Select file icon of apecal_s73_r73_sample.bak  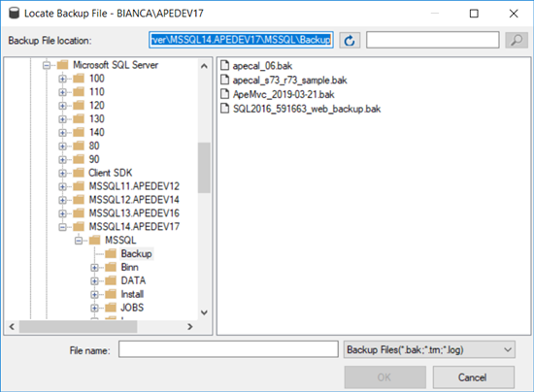(225, 80)
